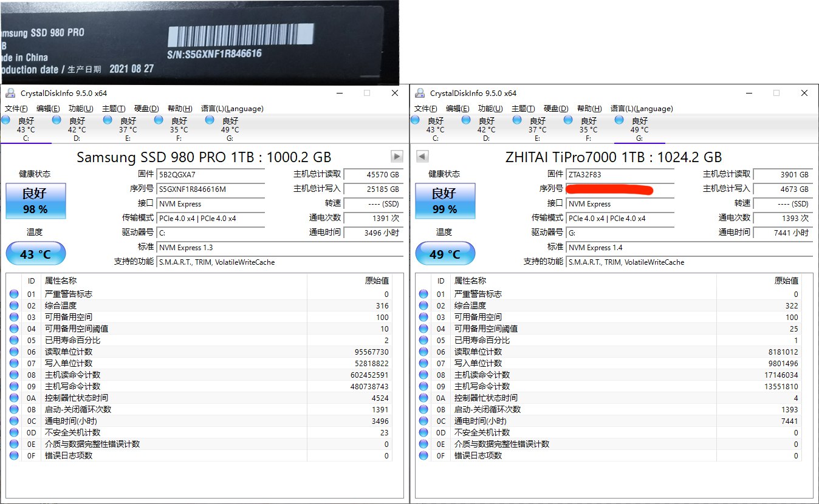Open 编辑(E) menu in Samsung window
The image size is (819, 504).
(x=48, y=109)
